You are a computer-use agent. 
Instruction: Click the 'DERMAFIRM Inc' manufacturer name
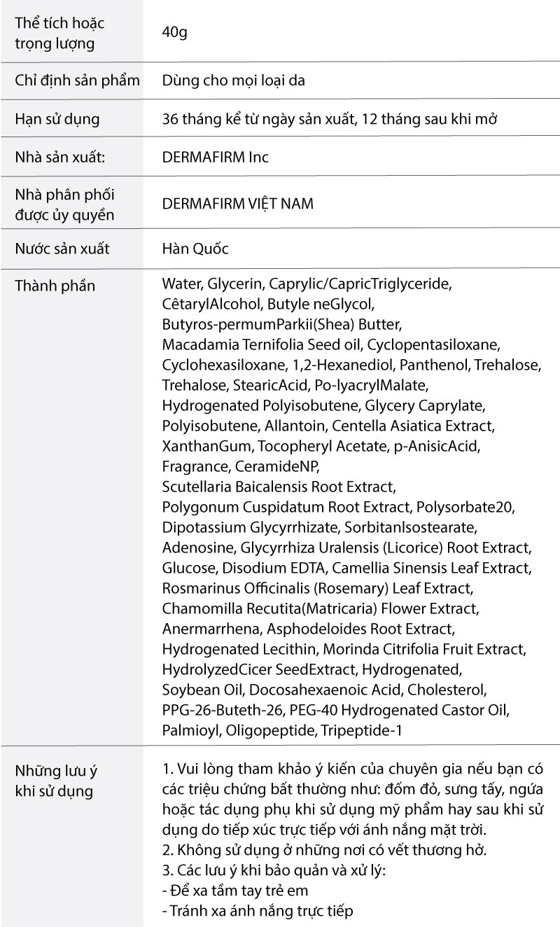point(215,158)
